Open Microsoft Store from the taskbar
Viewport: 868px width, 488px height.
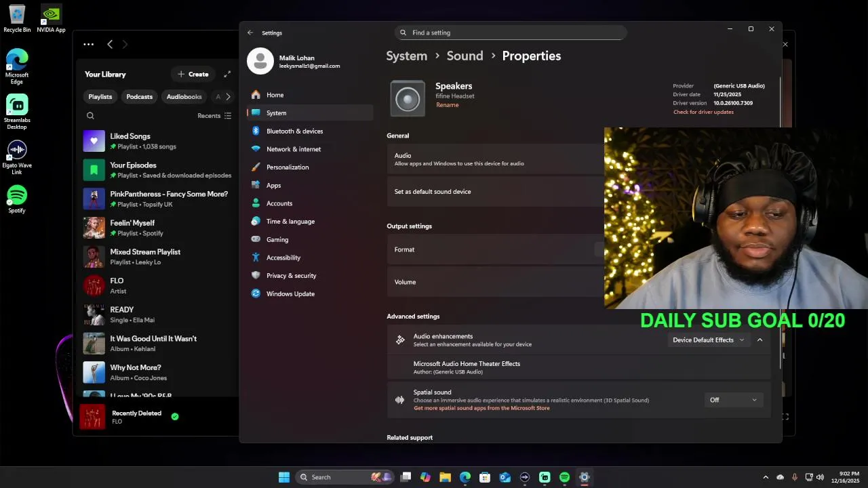click(x=485, y=477)
